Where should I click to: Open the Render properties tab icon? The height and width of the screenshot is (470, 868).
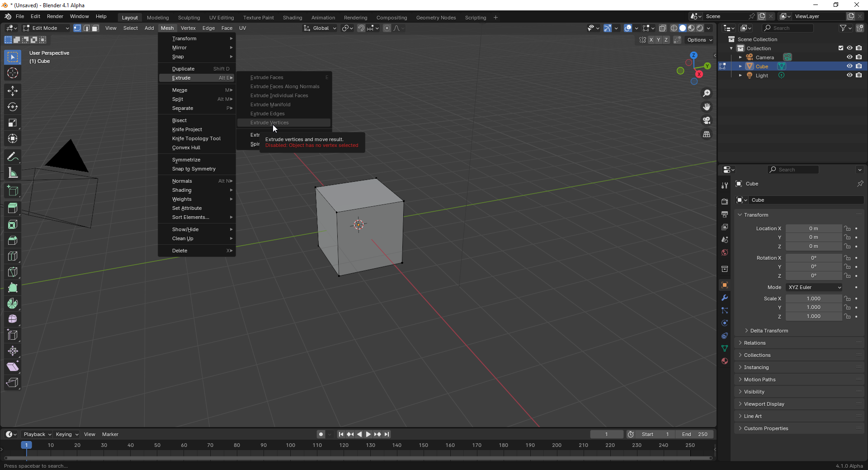(725, 201)
